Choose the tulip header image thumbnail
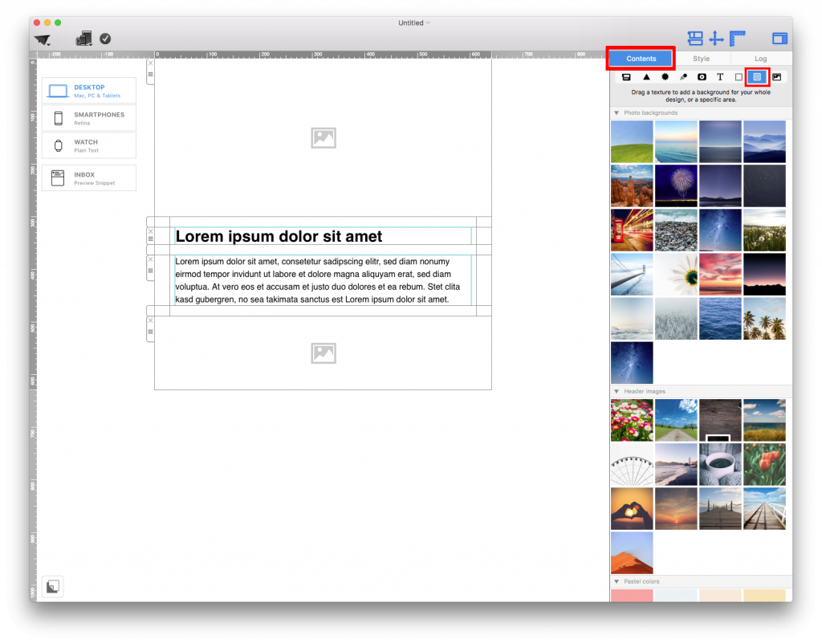Screen dimensions: 822x644 point(764,464)
